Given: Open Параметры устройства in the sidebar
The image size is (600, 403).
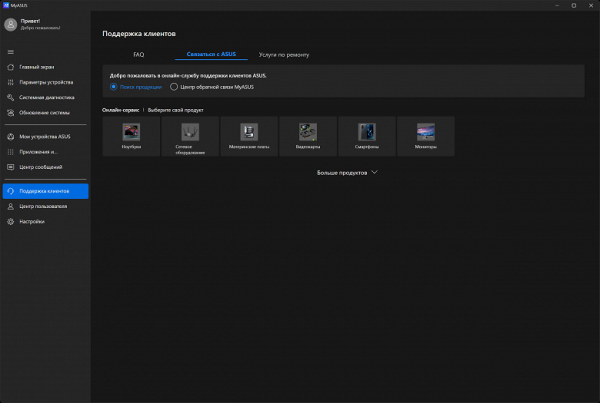Looking at the screenshot, I should [x=44, y=83].
